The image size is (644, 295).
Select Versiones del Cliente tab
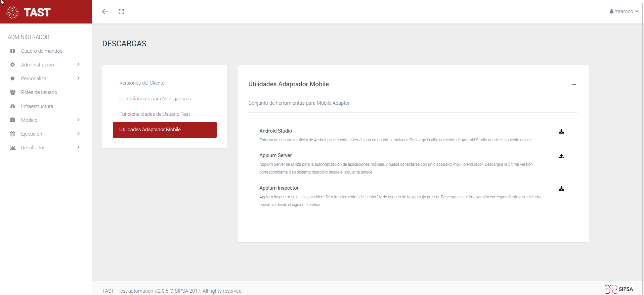click(x=142, y=83)
